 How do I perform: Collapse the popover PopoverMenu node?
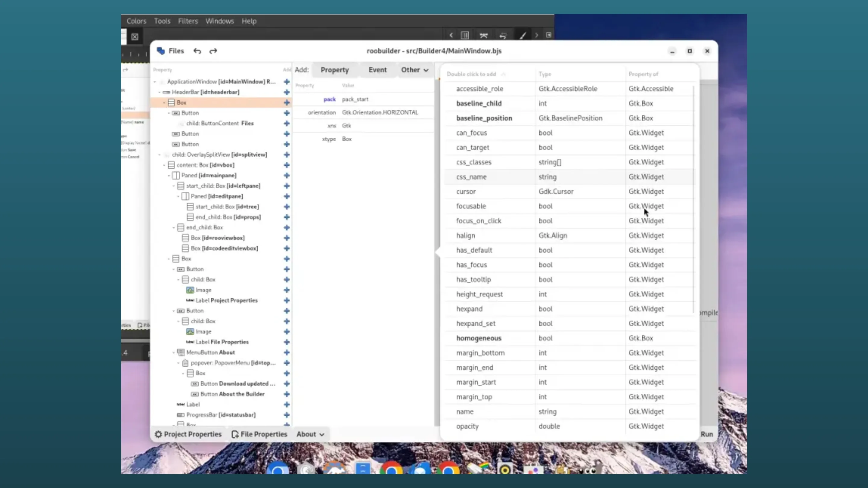[x=179, y=363]
